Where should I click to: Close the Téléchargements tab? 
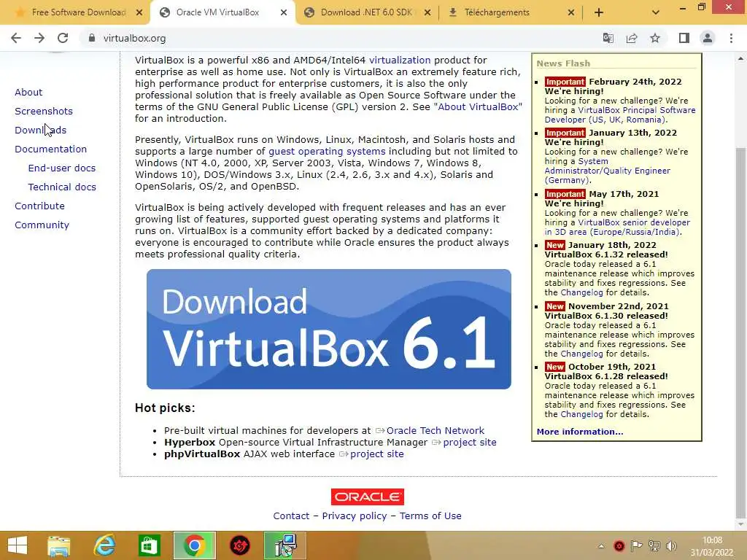pyautogui.click(x=570, y=12)
